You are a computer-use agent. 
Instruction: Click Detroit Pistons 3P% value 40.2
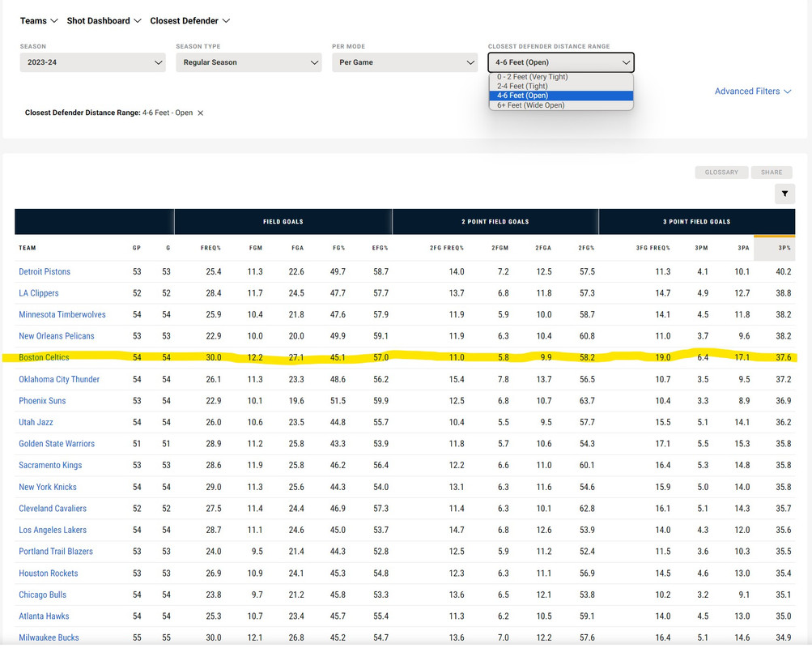(784, 271)
